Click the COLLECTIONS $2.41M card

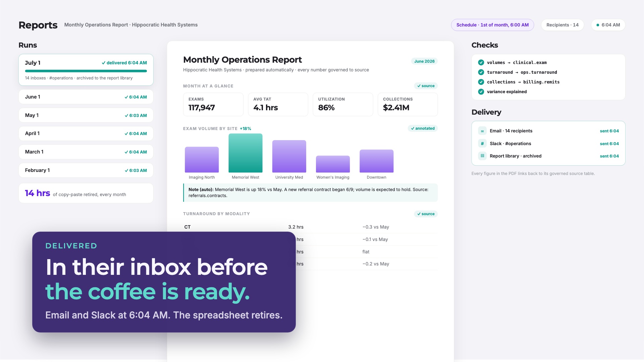(408, 105)
